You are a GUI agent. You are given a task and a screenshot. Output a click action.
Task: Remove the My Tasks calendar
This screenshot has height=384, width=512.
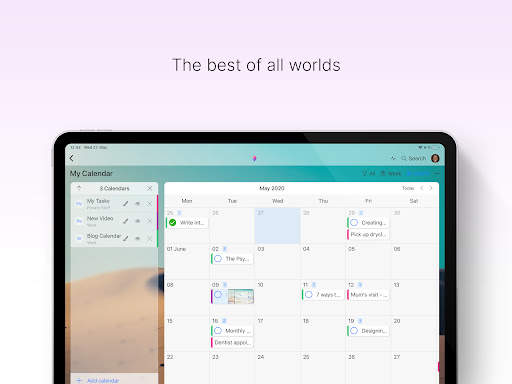(x=149, y=203)
